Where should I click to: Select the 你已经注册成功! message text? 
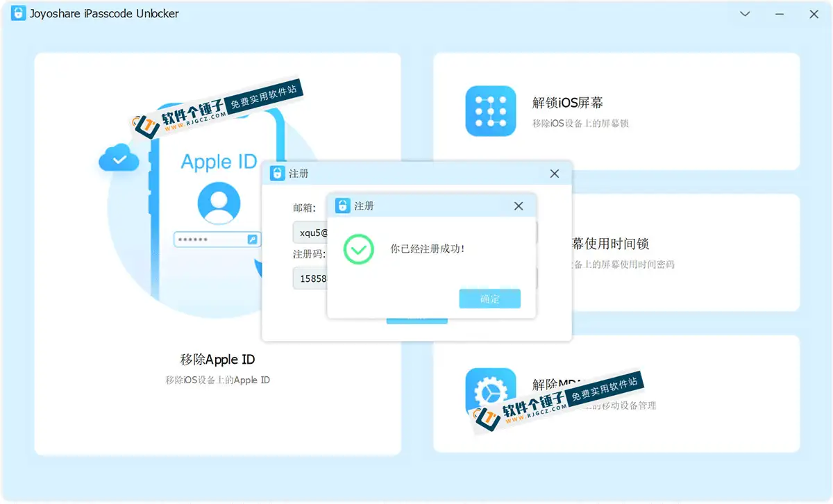click(428, 249)
